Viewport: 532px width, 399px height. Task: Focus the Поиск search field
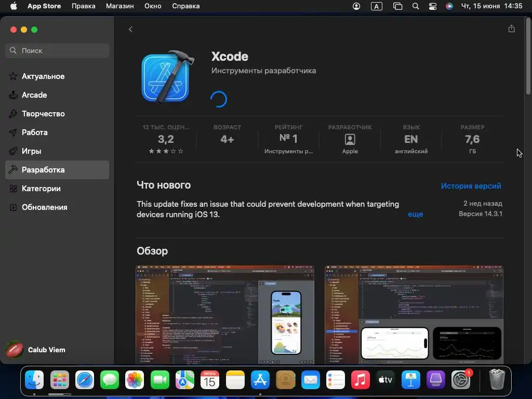(x=57, y=50)
